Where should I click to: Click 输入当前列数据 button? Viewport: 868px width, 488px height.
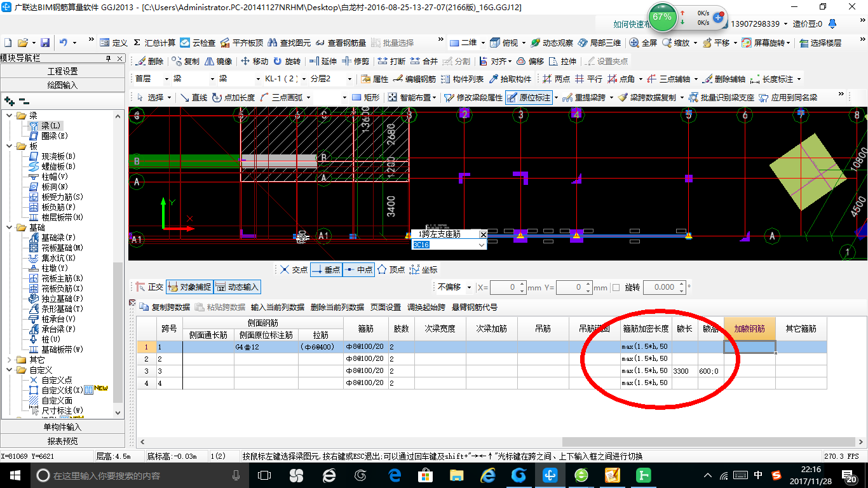tap(278, 307)
